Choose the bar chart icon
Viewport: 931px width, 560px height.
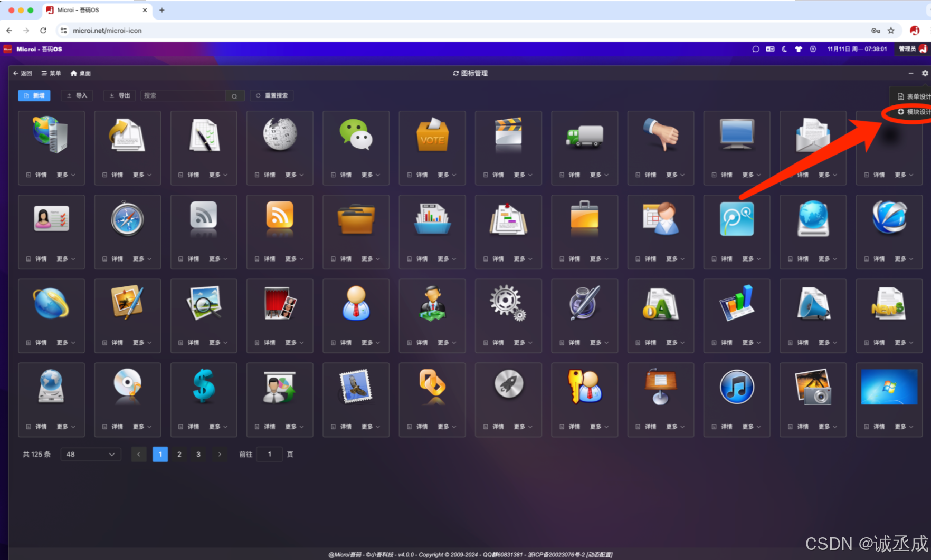coord(737,303)
